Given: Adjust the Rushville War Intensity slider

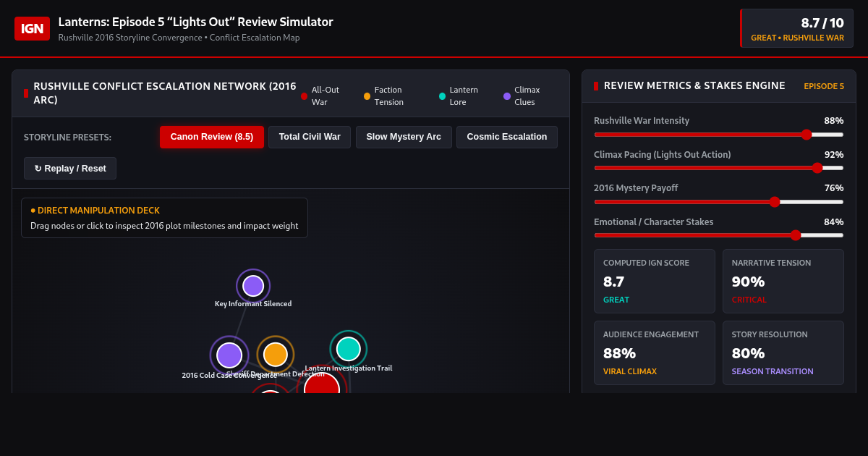Looking at the screenshot, I should (719, 134).
